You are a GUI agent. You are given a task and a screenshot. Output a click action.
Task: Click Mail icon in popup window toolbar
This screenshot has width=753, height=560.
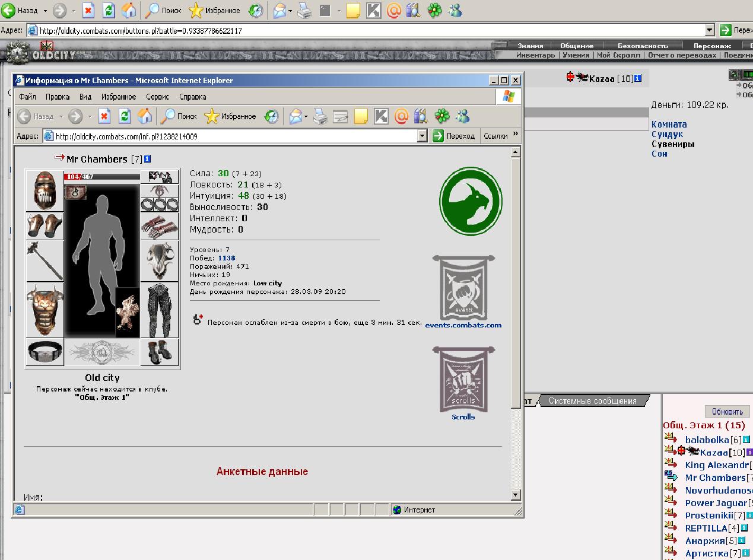tap(296, 117)
